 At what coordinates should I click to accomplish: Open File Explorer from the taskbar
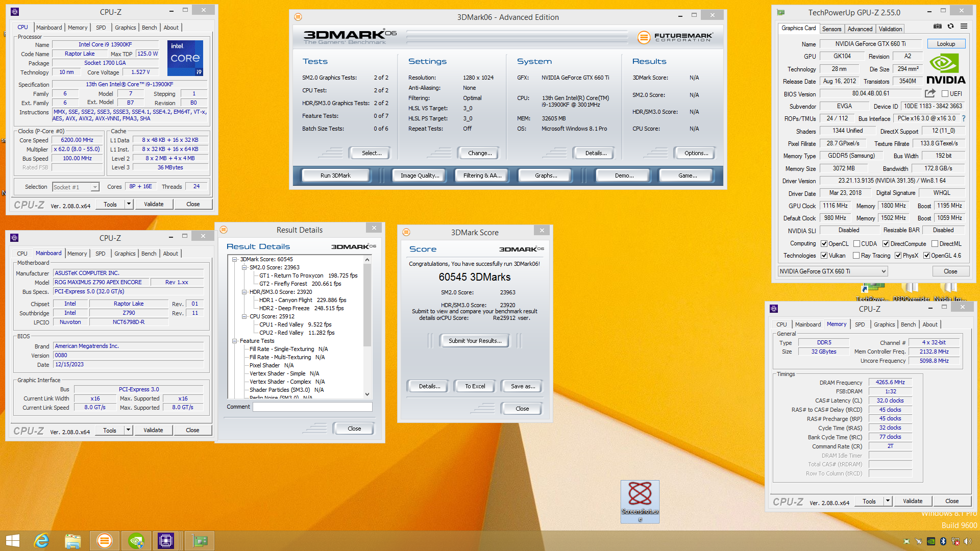72,541
